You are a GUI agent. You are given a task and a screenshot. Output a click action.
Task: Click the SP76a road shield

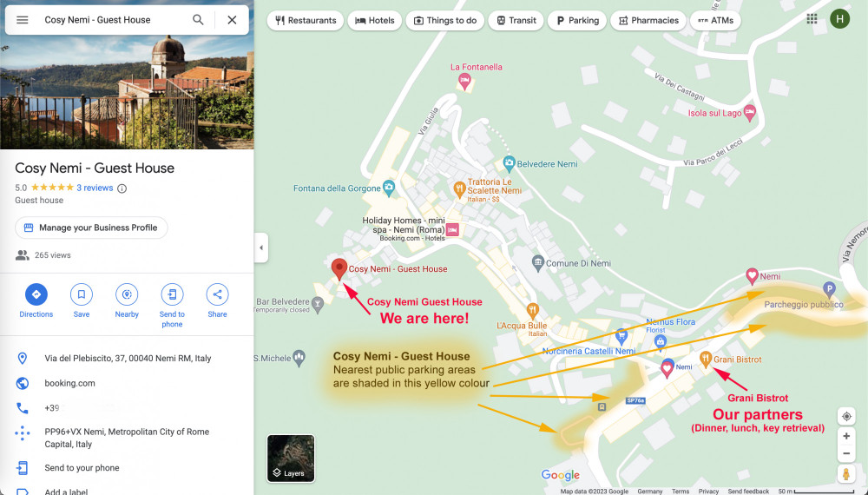(635, 400)
